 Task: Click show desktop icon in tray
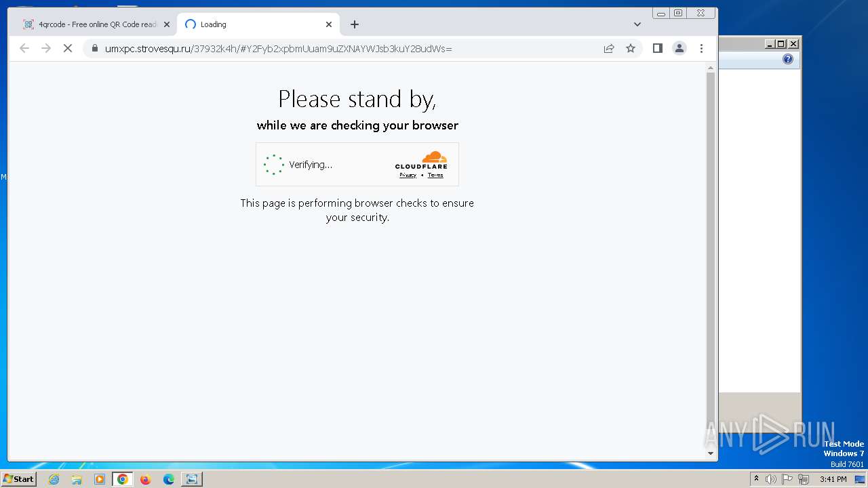860,479
